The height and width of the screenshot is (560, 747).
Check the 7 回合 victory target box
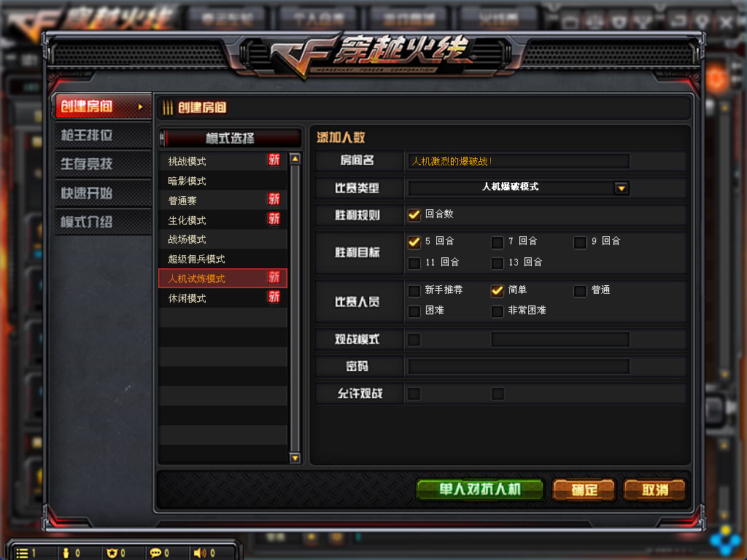(x=498, y=242)
